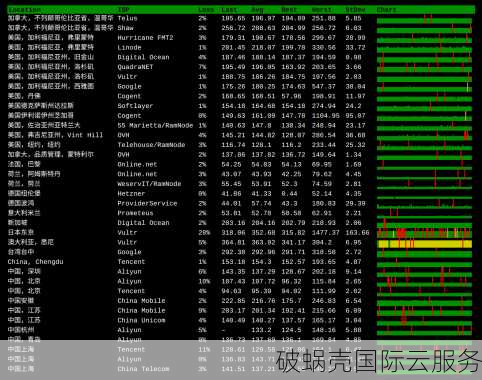Select the Softlayer ISP entry

[135, 106]
